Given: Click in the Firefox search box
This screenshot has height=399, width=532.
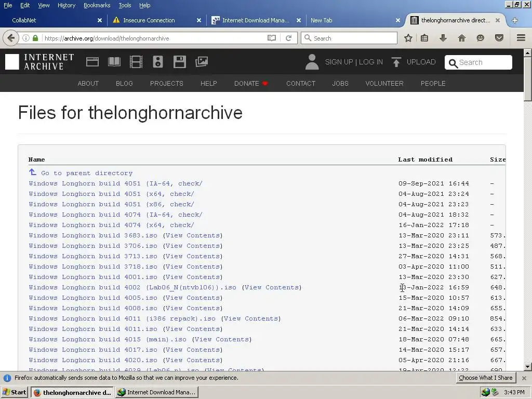Looking at the screenshot, I should 349,38.
